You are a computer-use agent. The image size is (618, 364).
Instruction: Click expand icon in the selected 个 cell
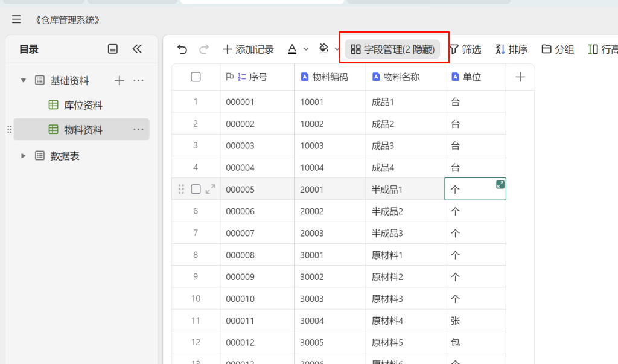tap(500, 184)
